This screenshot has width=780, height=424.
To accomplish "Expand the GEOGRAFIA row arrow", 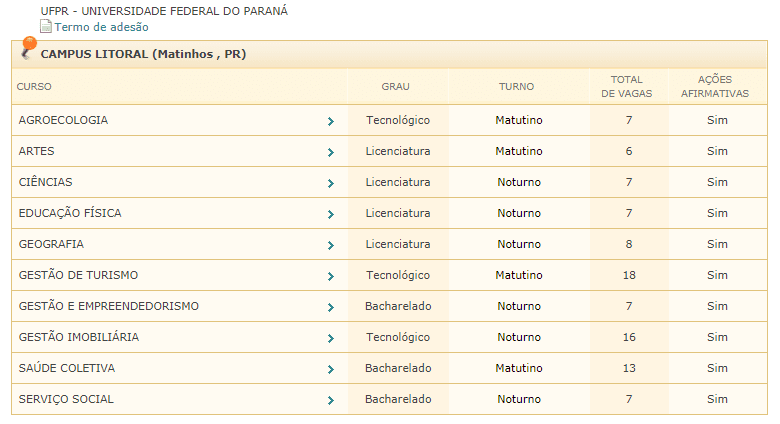I will tap(331, 245).
